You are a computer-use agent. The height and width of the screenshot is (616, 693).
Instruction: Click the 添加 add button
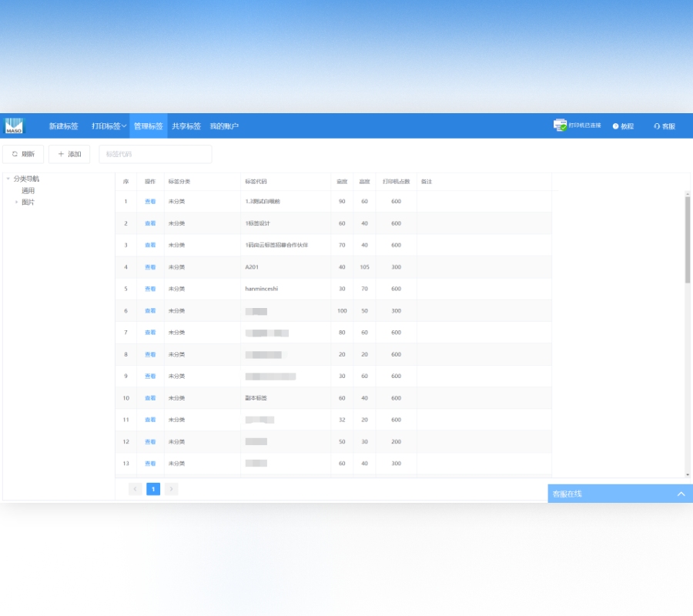(69, 154)
